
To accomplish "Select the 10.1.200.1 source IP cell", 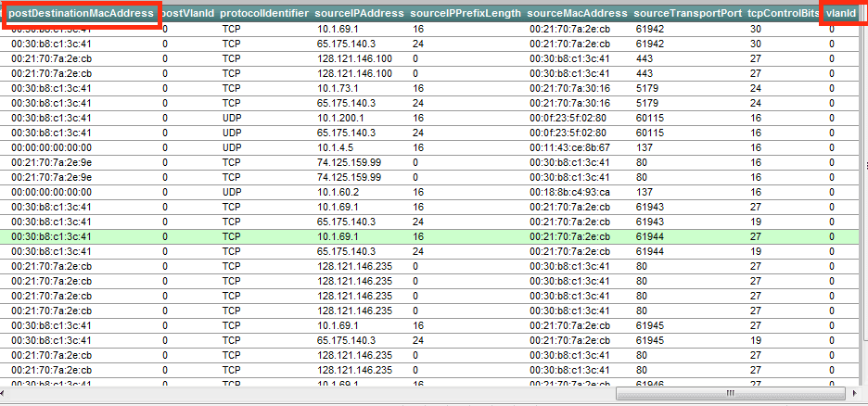I will click(x=340, y=118).
